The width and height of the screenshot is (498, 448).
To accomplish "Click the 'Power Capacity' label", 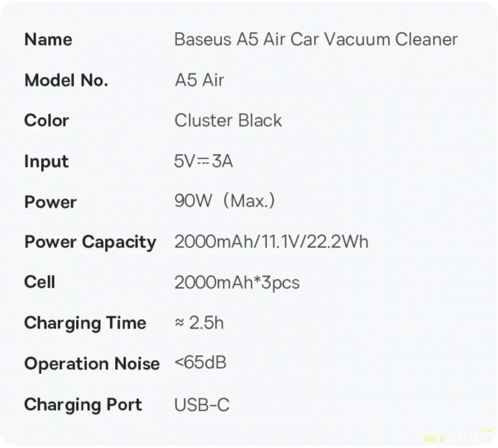I will coord(90,243).
